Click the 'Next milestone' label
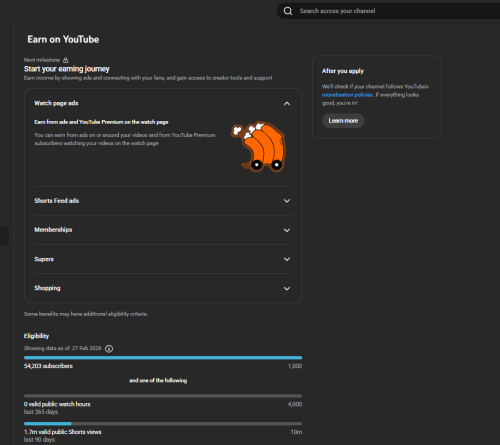500x445 pixels. 42,60
